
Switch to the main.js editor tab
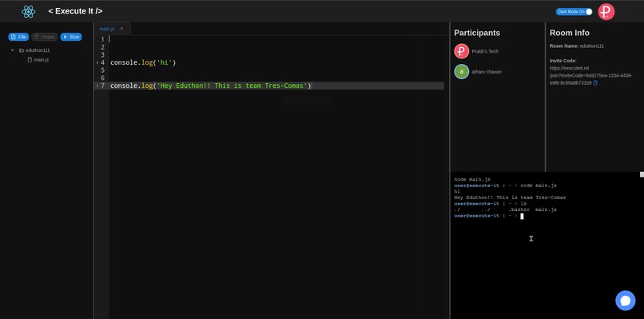pyautogui.click(x=107, y=29)
